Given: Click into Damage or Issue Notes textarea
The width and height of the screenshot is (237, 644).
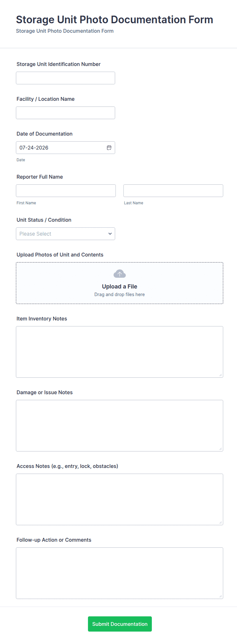Looking at the screenshot, I should (x=120, y=425).
